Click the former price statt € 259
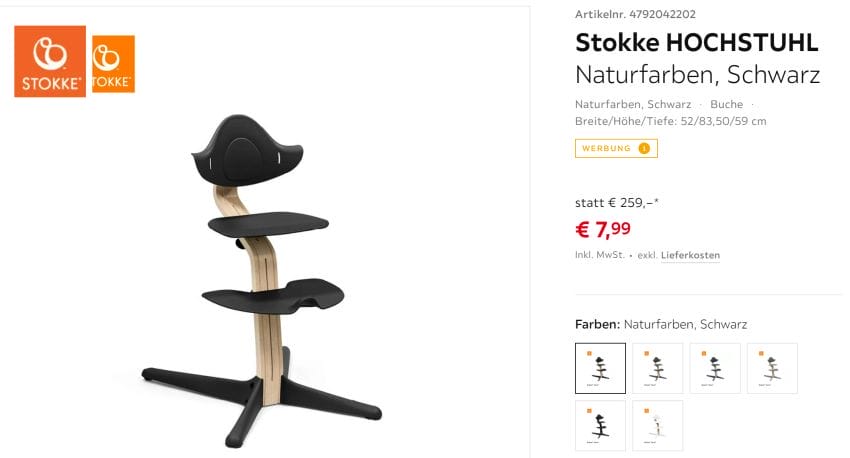 point(616,202)
